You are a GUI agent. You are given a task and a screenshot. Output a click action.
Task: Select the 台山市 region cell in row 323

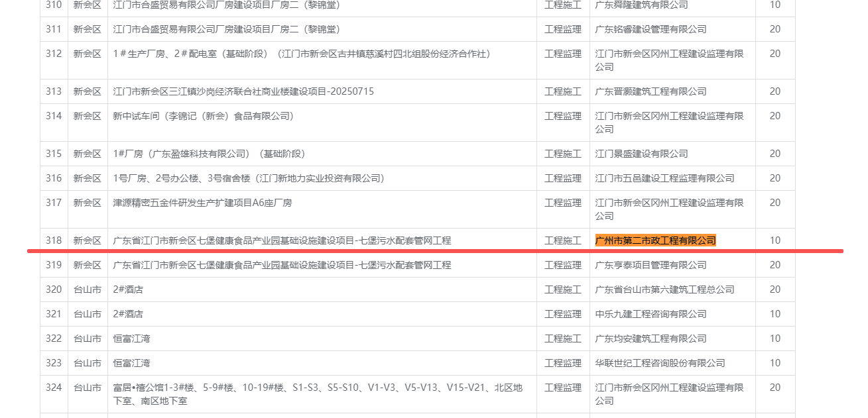click(x=87, y=363)
